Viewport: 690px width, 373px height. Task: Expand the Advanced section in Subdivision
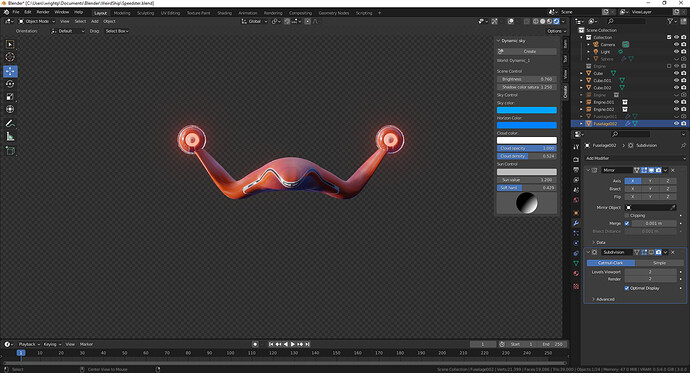coord(603,299)
